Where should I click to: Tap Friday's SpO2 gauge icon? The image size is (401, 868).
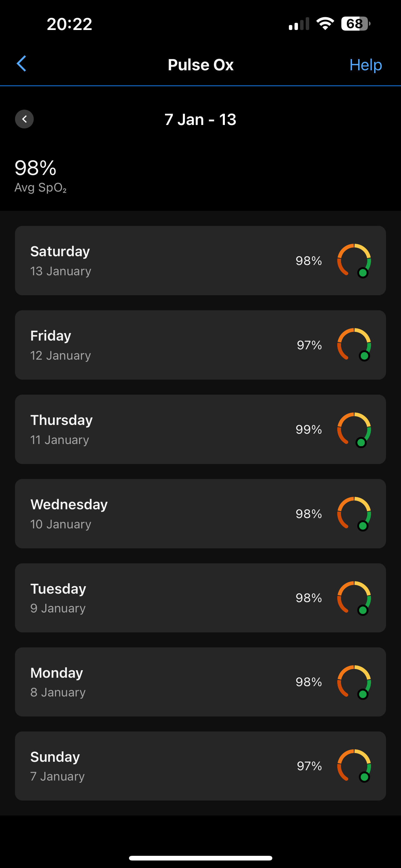(354, 345)
